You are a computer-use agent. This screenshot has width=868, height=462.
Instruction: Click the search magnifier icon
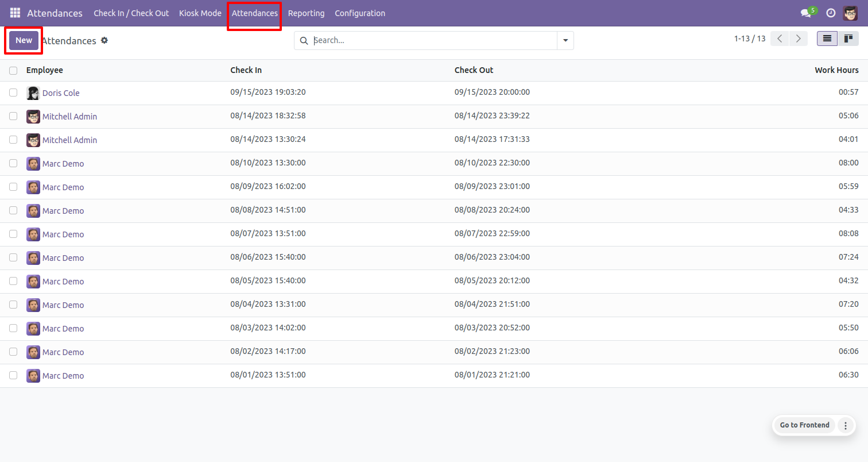click(x=303, y=41)
